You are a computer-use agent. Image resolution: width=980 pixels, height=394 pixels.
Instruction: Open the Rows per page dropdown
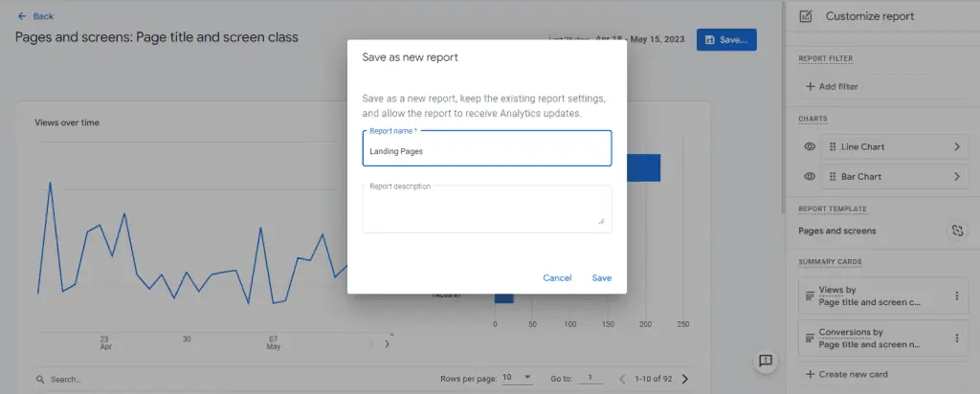coord(518,379)
